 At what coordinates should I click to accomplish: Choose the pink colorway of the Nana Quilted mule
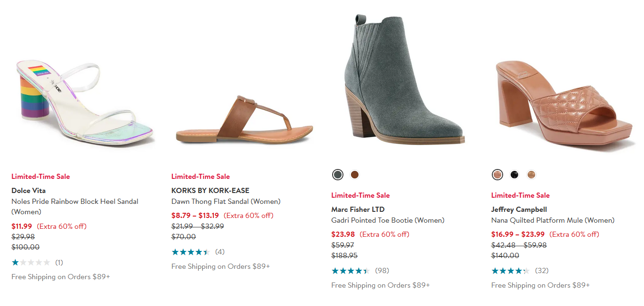(x=497, y=174)
